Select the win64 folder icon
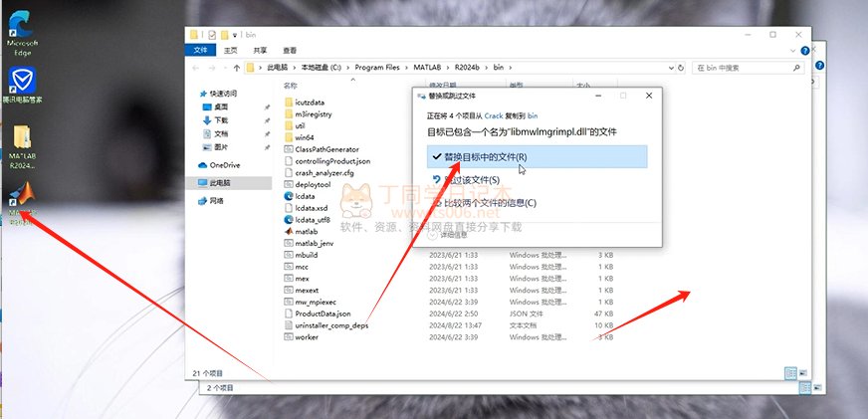The height and width of the screenshot is (419, 868). 288,137
